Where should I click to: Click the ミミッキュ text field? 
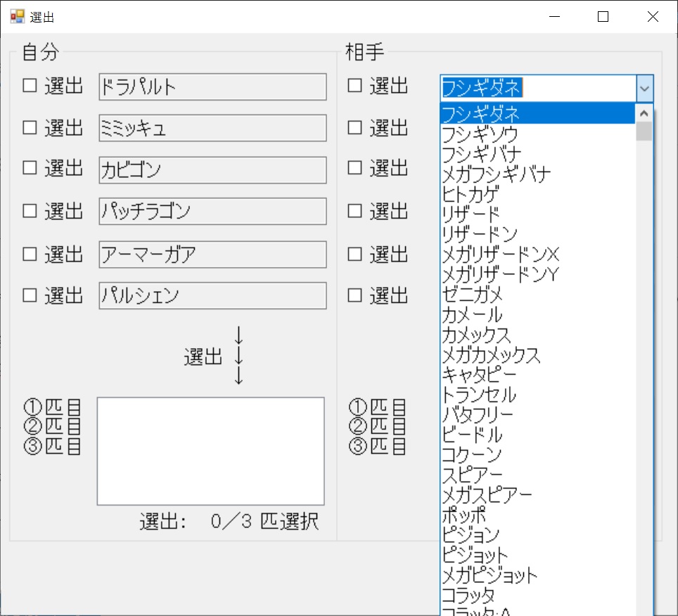212,128
